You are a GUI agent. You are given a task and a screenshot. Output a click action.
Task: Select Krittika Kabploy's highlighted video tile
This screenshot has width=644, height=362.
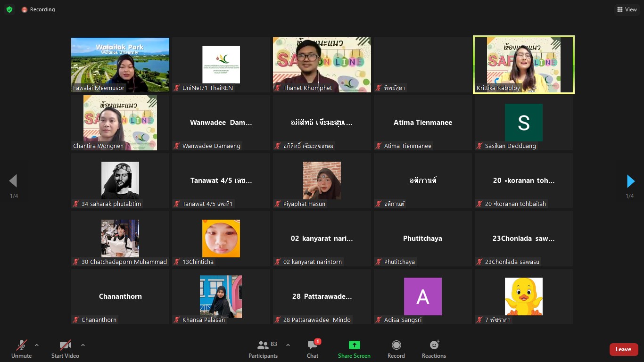(523, 65)
